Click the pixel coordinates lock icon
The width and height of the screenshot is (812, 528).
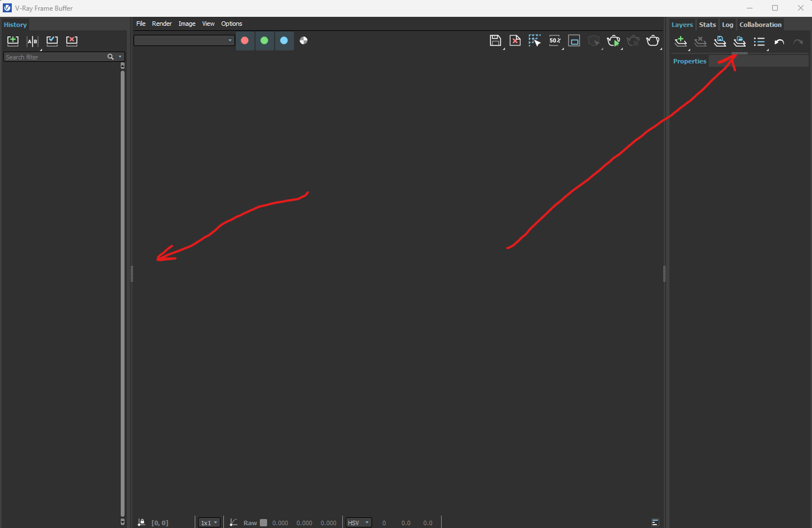141,522
